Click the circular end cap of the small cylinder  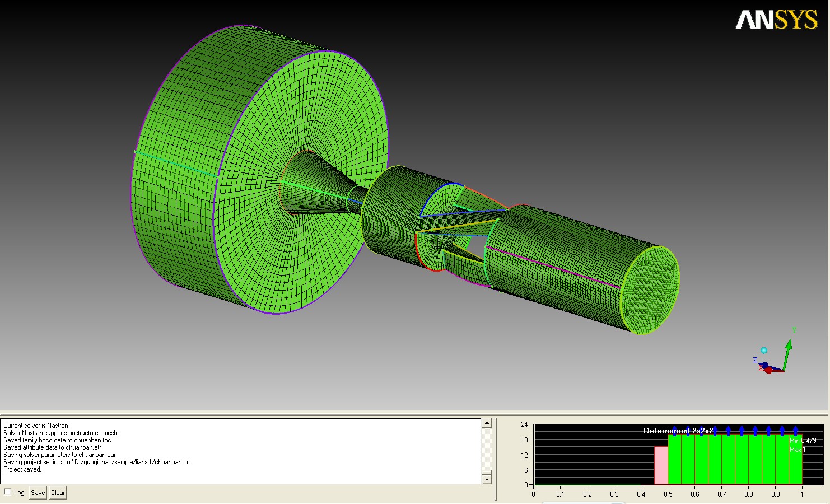(650, 290)
